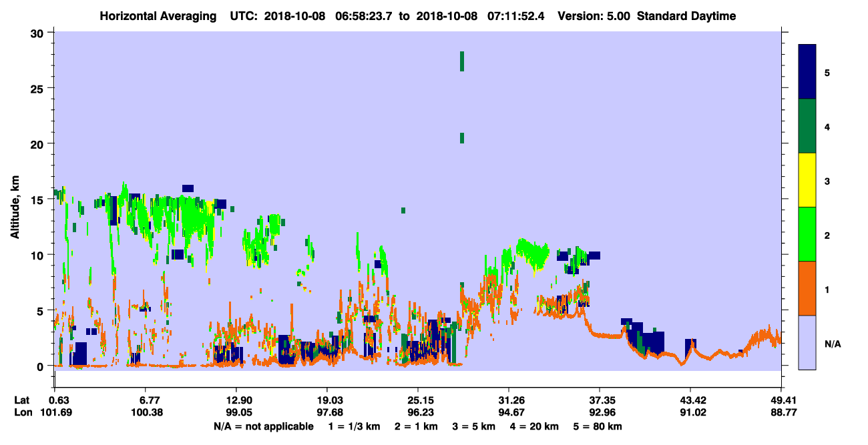Click the dark blue block at 16 km altitude

(x=188, y=189)
